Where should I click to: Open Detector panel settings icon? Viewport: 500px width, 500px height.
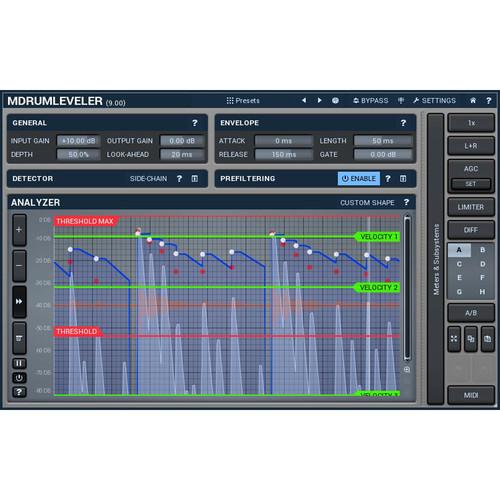click(x=195, y=179)
